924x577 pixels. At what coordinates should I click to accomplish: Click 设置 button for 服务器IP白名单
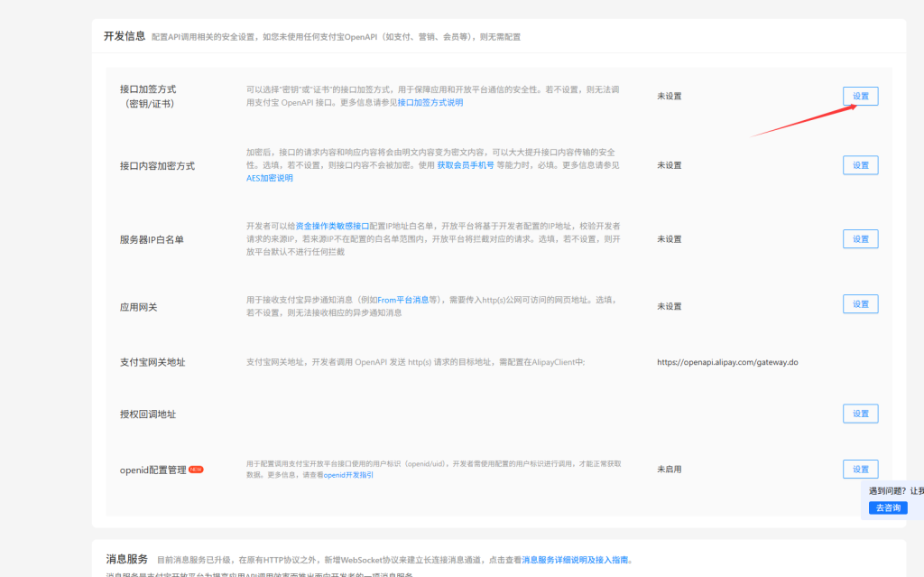point(860,239)
